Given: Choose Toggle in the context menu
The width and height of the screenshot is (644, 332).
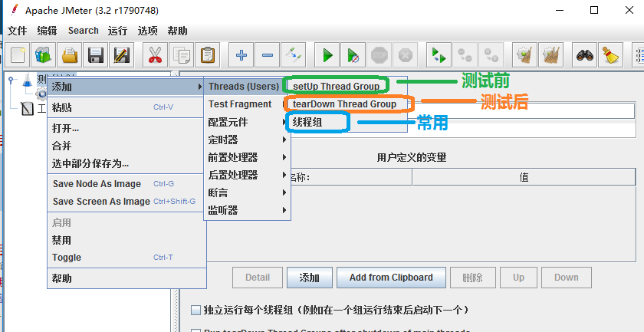Looking at the screenshot, I should click(x=127, y=258).
